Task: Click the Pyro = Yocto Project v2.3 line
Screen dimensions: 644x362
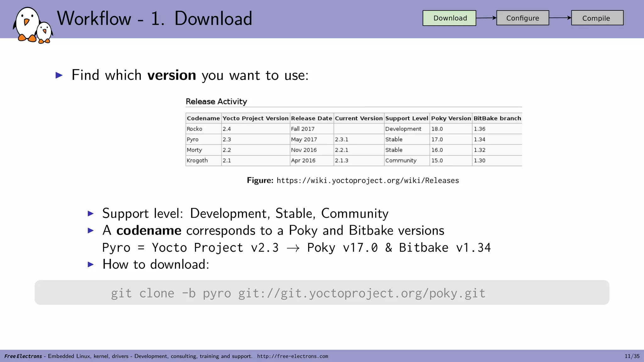Action: click(296, 248)
